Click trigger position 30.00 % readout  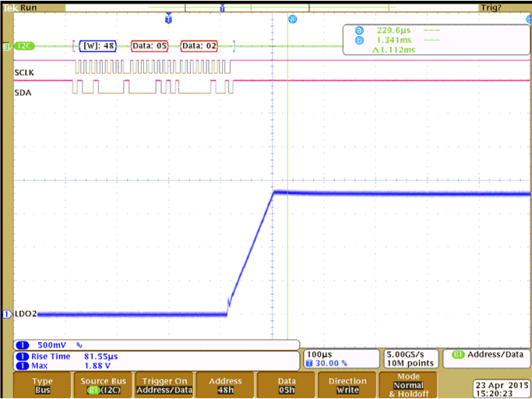pos(330,363)
